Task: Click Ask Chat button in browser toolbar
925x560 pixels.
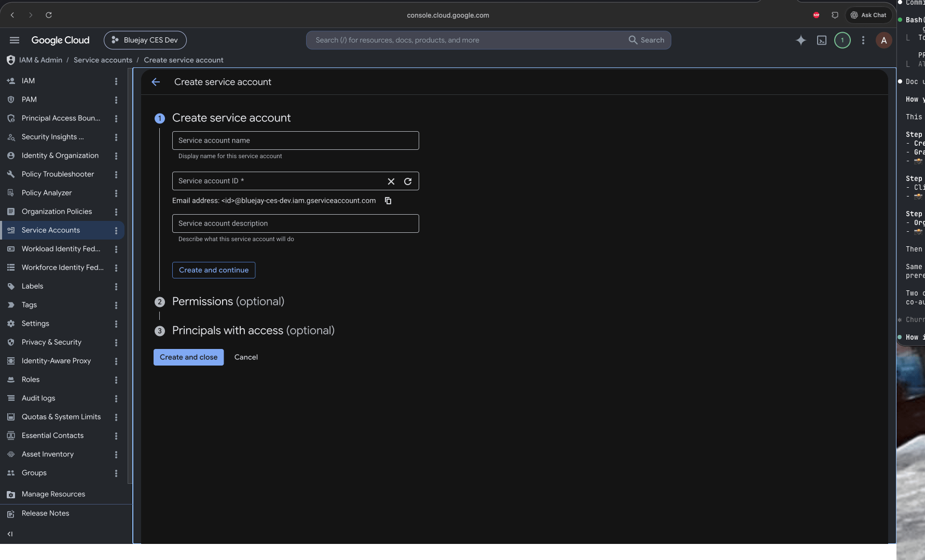Action: coord(868,15)
